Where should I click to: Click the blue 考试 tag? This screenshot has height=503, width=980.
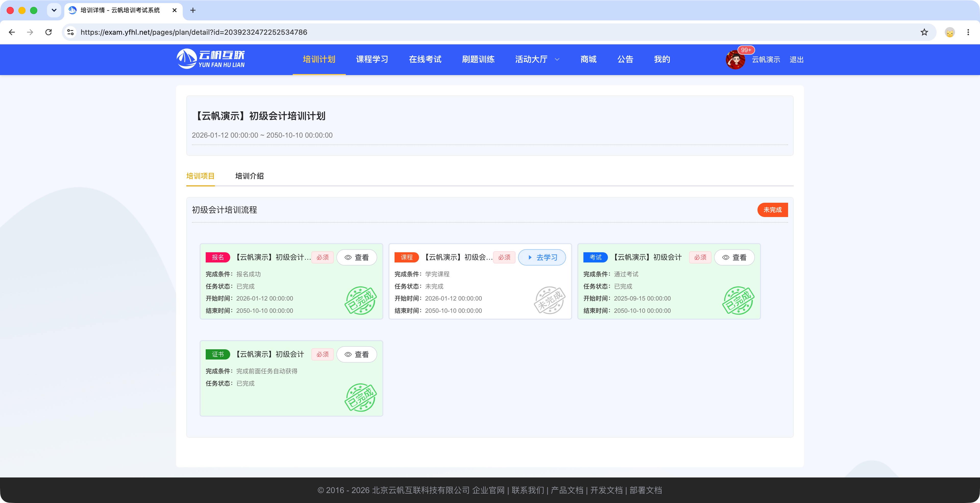[595, 258]
